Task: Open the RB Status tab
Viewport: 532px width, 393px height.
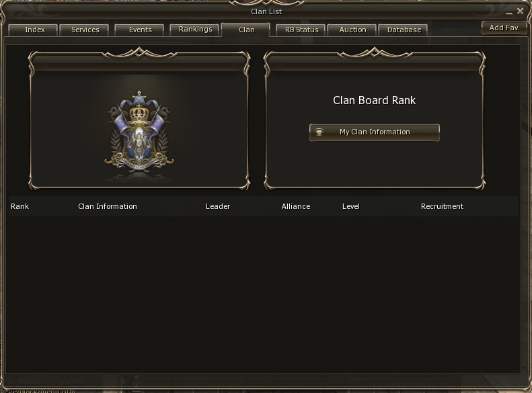Action: [301, 30]
